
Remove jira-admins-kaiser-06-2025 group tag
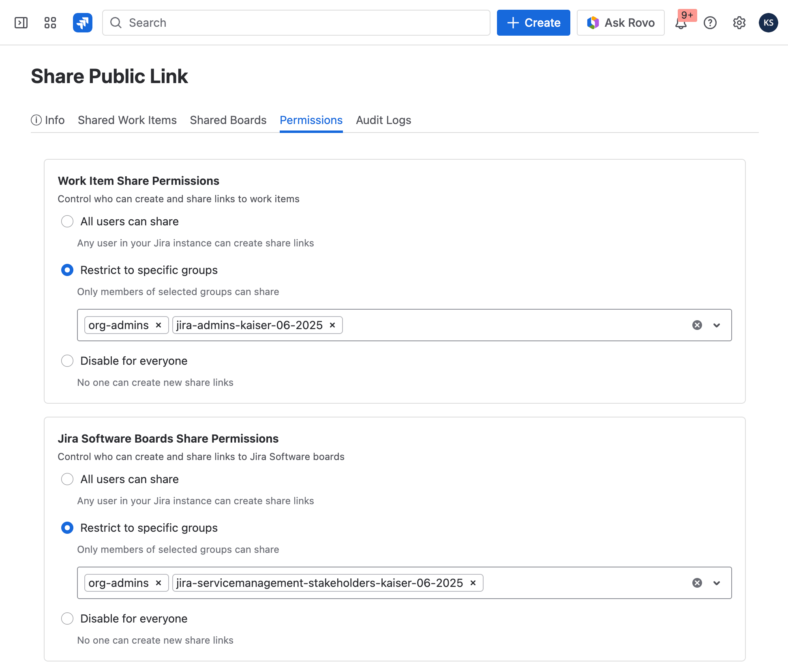[332, 325]
